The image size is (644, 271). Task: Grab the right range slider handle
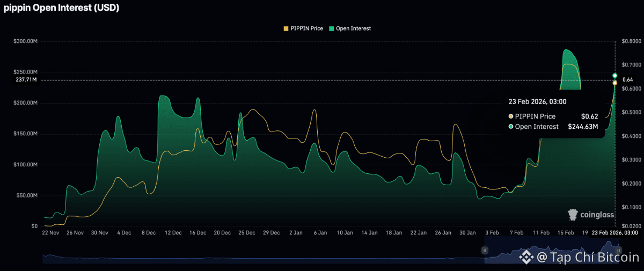click(x=618, y=250)
